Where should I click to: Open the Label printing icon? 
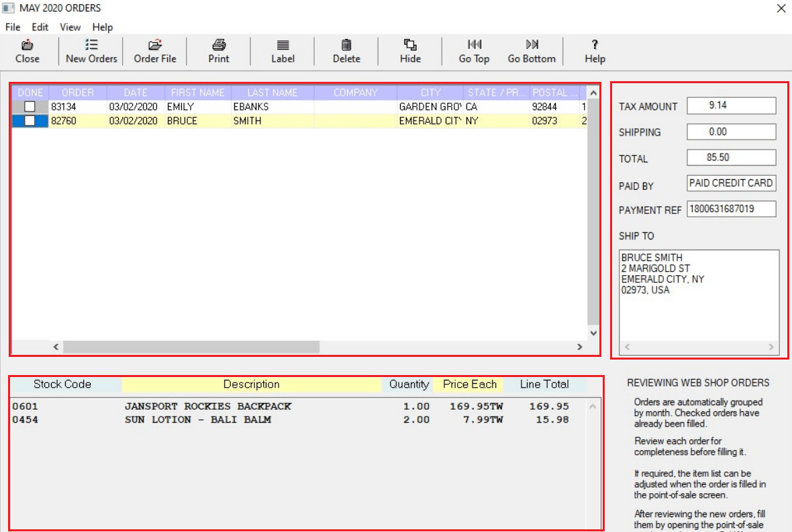click(x=282, y=50)
